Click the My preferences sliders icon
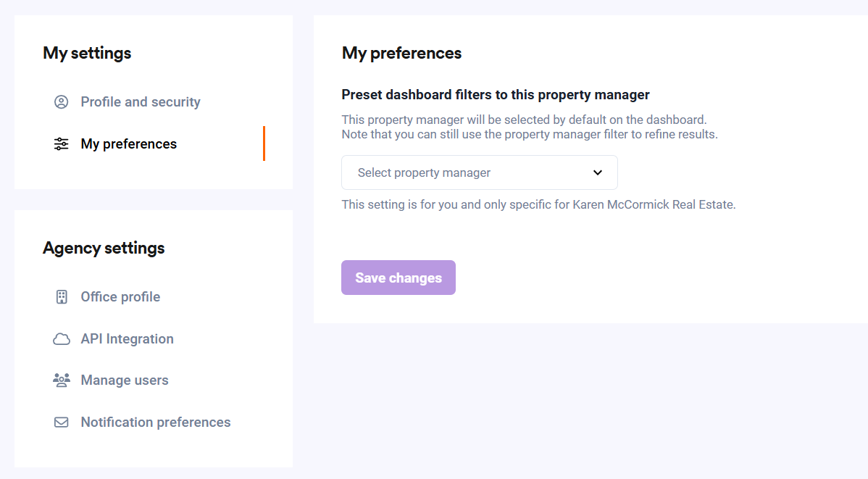Viewport: 868px width, 479px height. point(61,144)
